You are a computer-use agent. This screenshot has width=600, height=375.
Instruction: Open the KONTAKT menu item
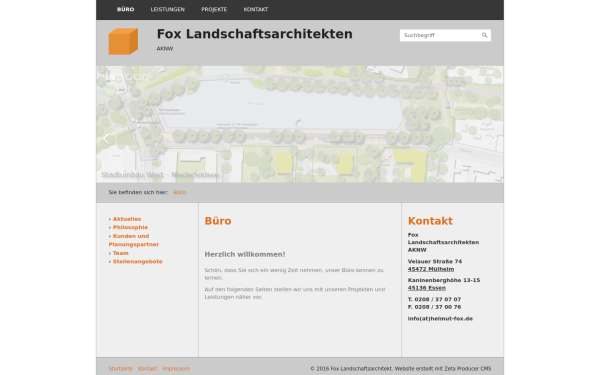pyautogui.click(x=256, y=9)
